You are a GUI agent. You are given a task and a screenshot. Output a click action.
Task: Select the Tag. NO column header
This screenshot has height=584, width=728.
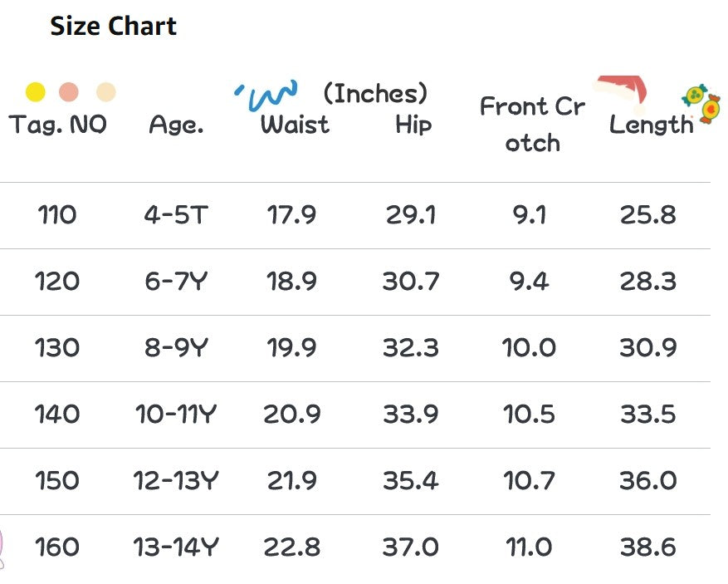57,125
